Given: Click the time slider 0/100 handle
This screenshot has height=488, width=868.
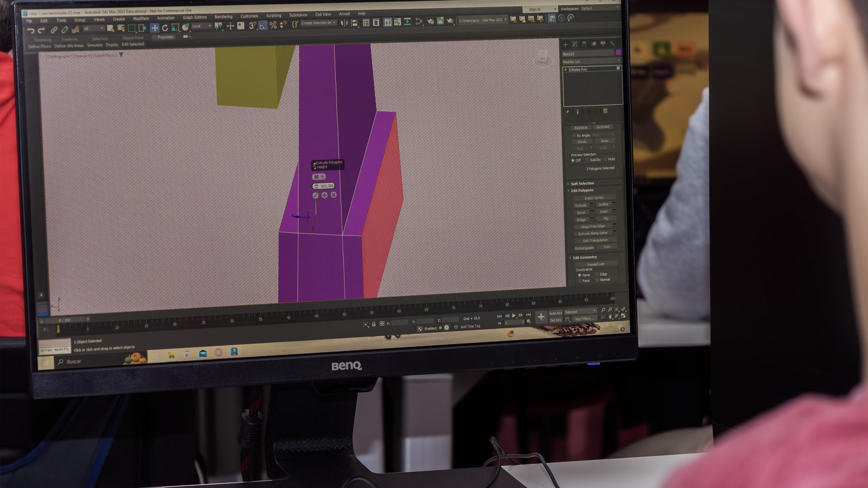Looking at the screenshot, I should coord(65,320).
